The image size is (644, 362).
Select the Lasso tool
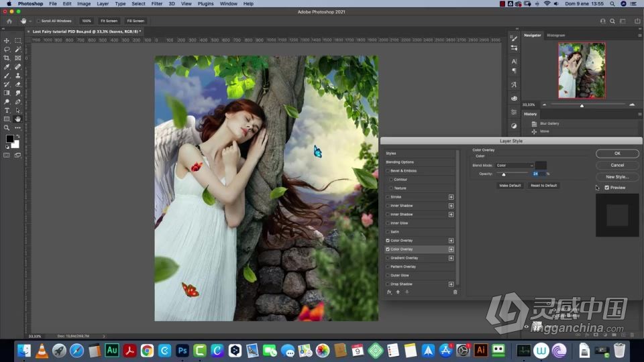click(x=7, y=50)
